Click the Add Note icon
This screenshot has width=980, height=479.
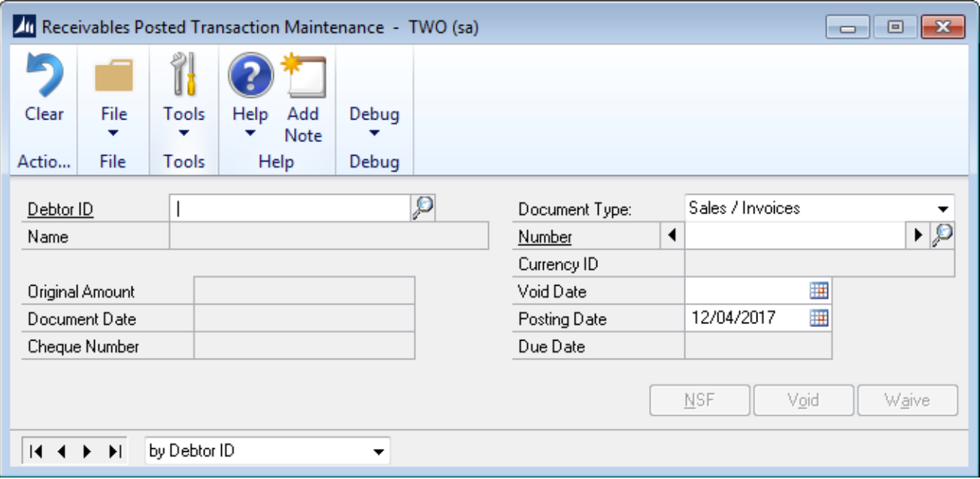[x=303, y=76]
